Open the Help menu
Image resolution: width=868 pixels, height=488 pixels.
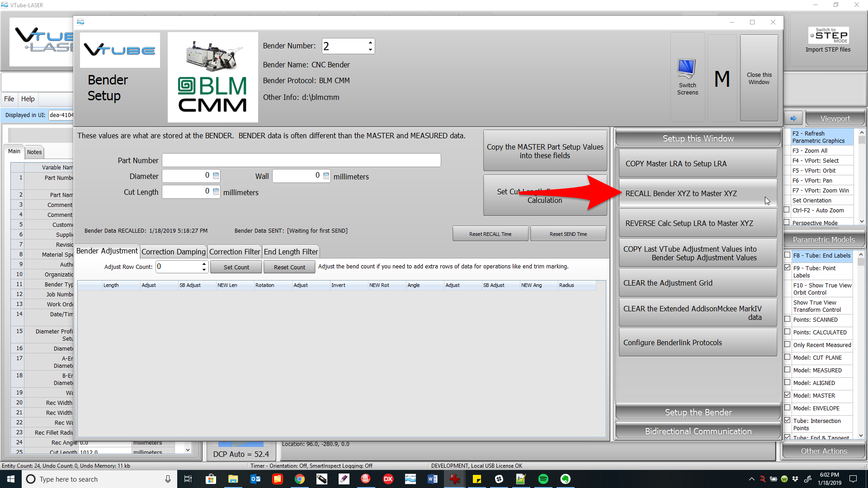28,99
